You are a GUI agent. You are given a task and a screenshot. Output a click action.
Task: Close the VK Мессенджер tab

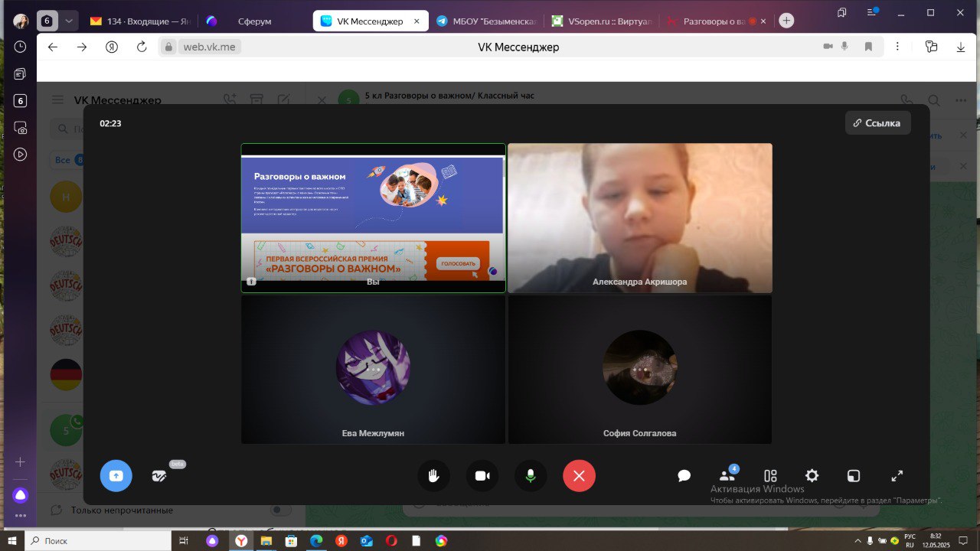tap(417, 21)
